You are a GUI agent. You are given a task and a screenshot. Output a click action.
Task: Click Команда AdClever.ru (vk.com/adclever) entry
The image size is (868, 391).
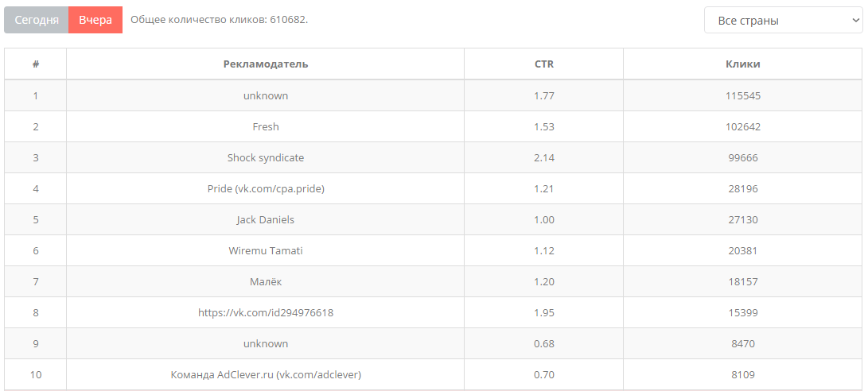click(266, 374)
